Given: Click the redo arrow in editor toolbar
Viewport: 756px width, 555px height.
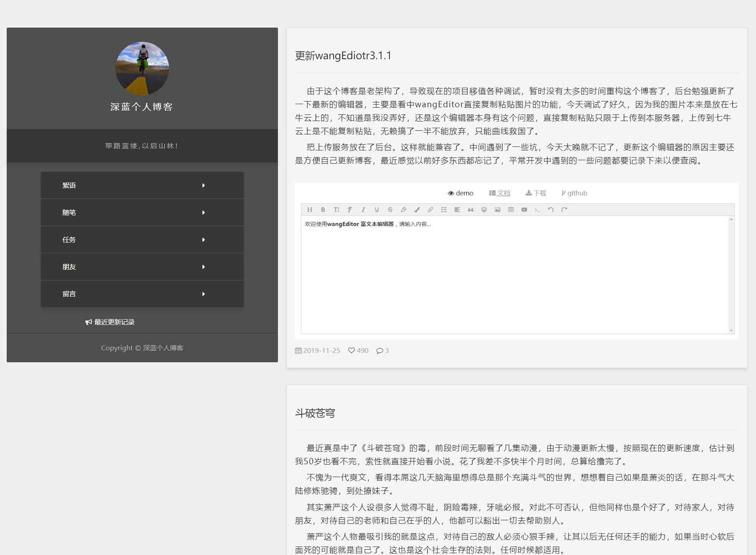Looking at the screenshot, I should pyautogui.click(x=564, y=210).
